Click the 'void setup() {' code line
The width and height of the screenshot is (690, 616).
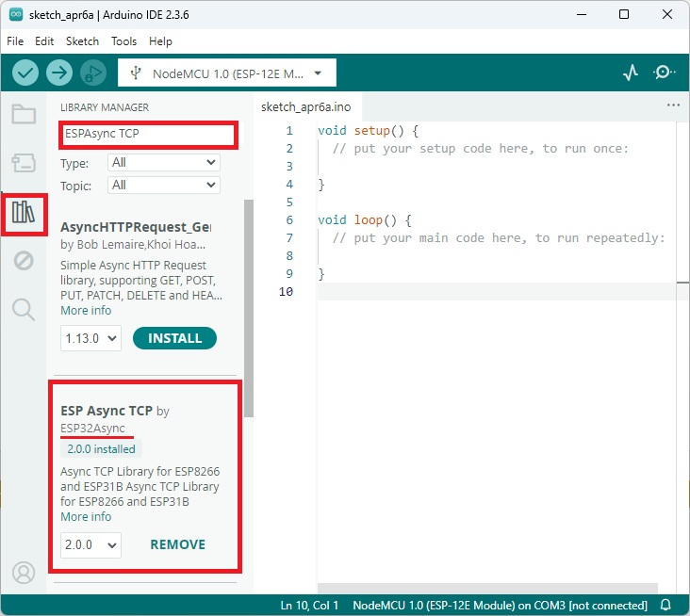[x=368, y=131]
